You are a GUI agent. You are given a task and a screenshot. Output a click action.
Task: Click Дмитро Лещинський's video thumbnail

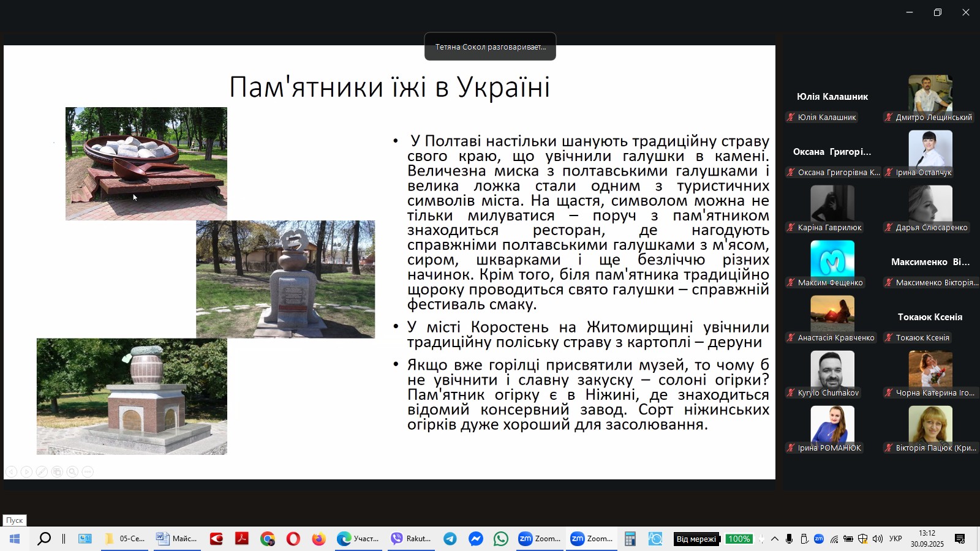(930, 92)
